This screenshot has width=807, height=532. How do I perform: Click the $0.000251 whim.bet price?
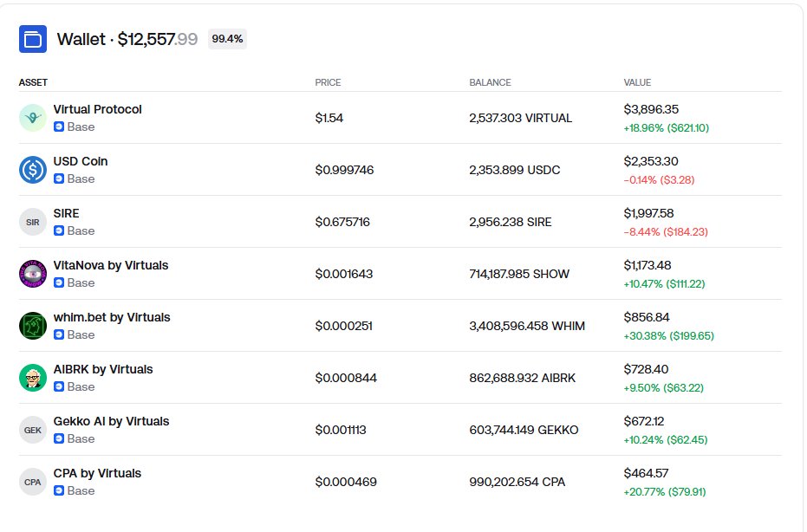[343, 326]
